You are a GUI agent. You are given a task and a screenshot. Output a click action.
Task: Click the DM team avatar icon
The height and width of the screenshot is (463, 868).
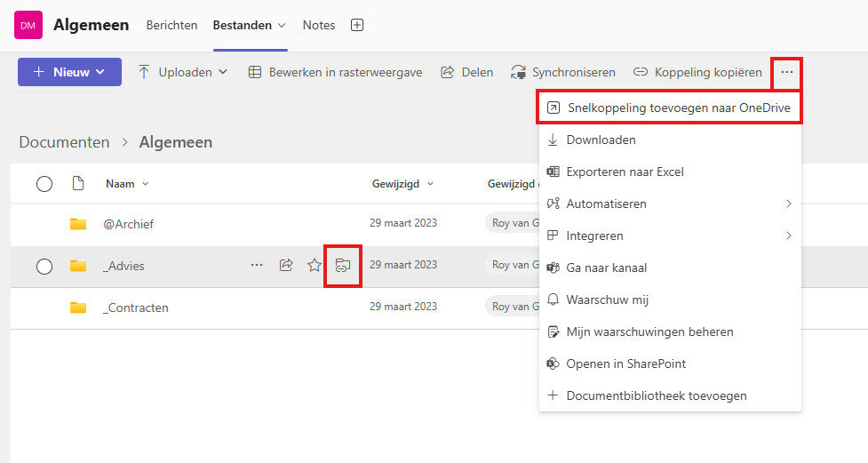[x=28, y=25]
